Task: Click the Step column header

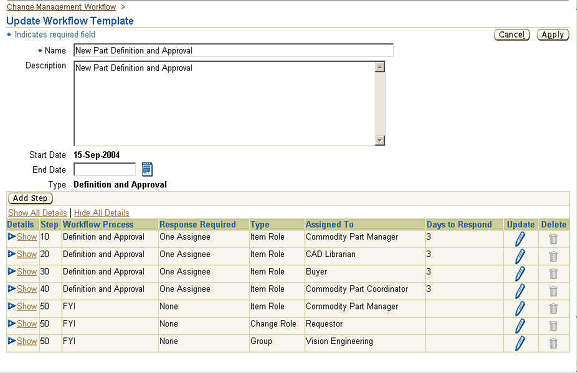Action: click(x=49, y=224)
